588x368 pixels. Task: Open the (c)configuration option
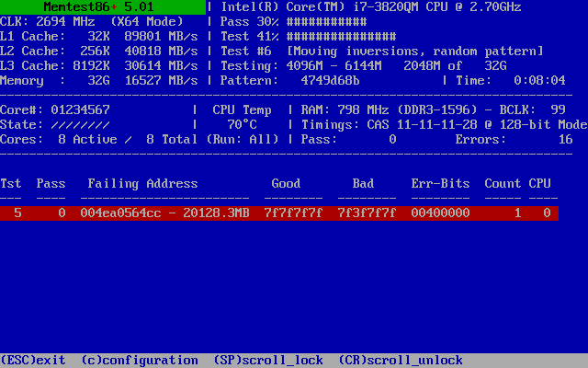click(140, 360)
